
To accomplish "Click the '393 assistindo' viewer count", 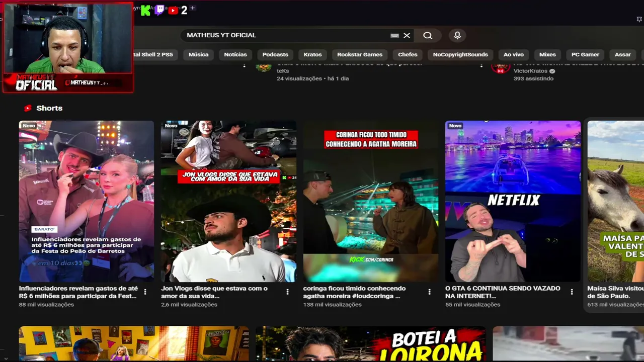I will click(x=533, y=78).
